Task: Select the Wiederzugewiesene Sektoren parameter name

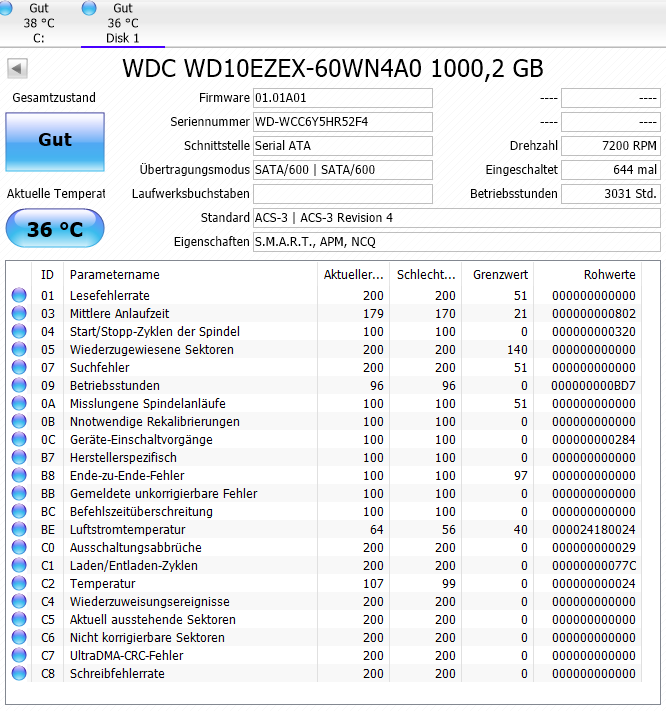Action: click(x=151, y=350)
